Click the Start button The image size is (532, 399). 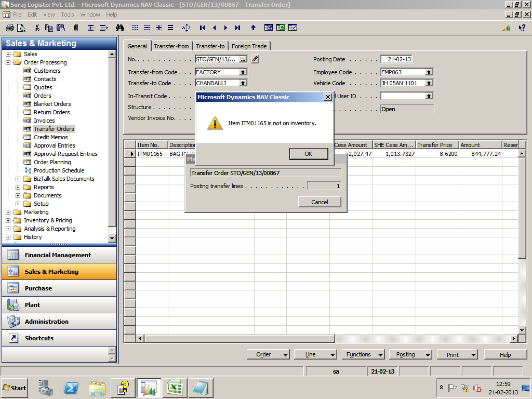pos(14,388)
